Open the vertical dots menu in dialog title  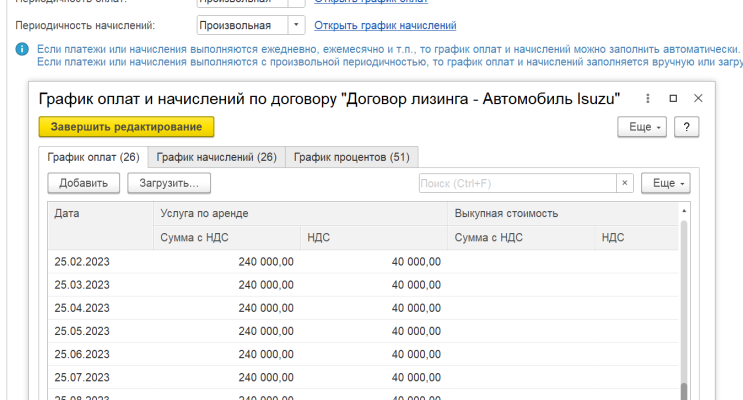coord(648,99)
